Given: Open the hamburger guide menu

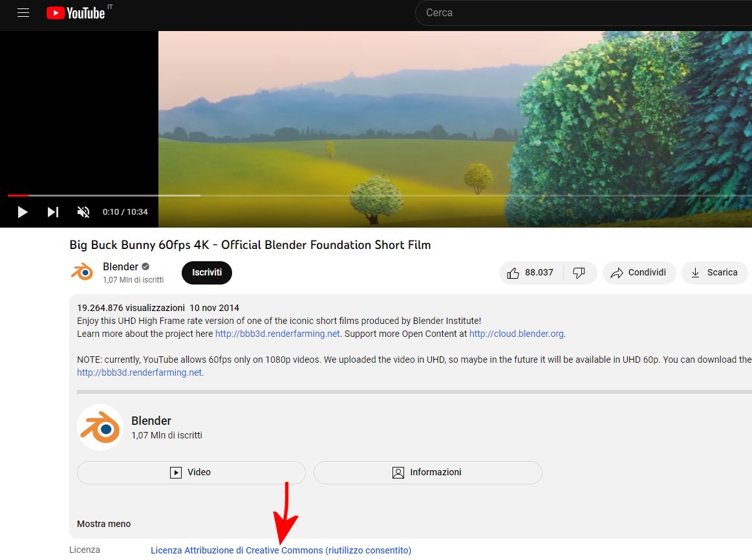Looking at the screenshot, I should [x=23, y=13].
